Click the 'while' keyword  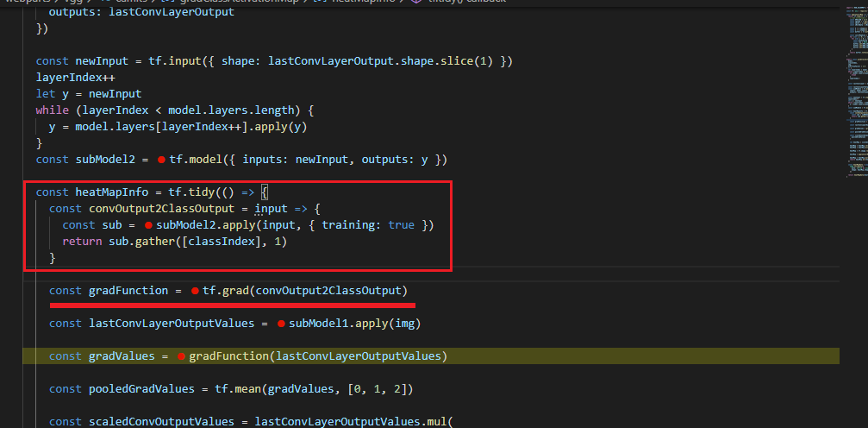pyautogui.click(x=52, y=110)
